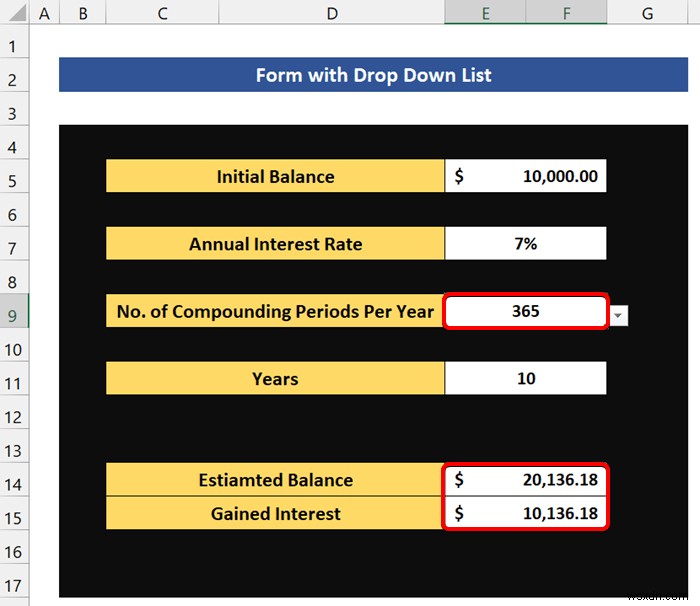This screenshot has height=606, width=700.
Task: Click the Select All corner triangle
Action: click(17, 13)
